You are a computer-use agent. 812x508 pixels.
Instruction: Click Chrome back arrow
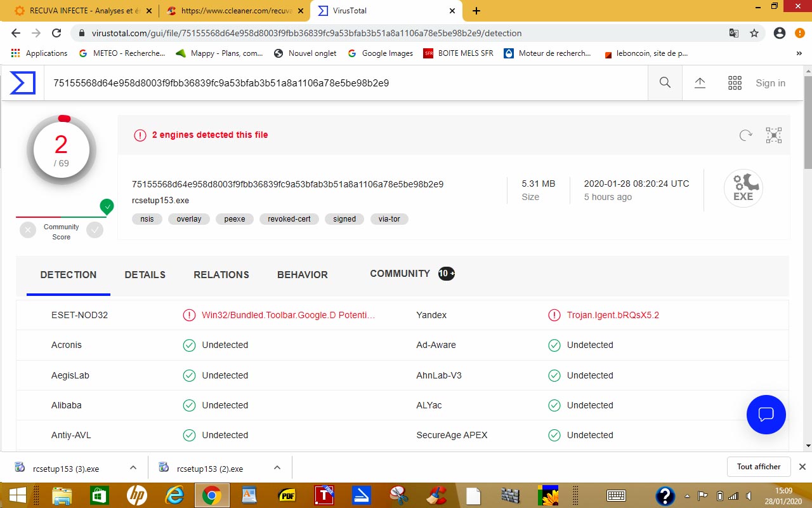click(16, 33)
